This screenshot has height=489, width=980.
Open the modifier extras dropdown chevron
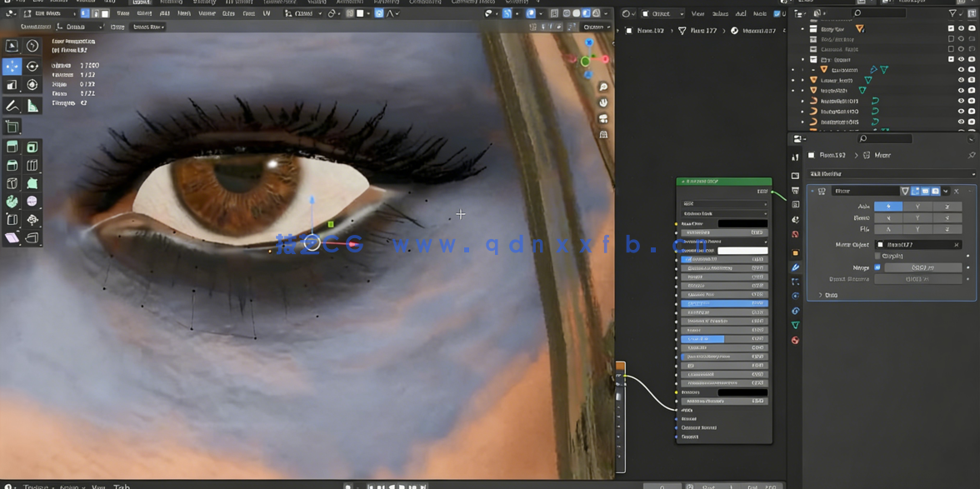point(945,191)
